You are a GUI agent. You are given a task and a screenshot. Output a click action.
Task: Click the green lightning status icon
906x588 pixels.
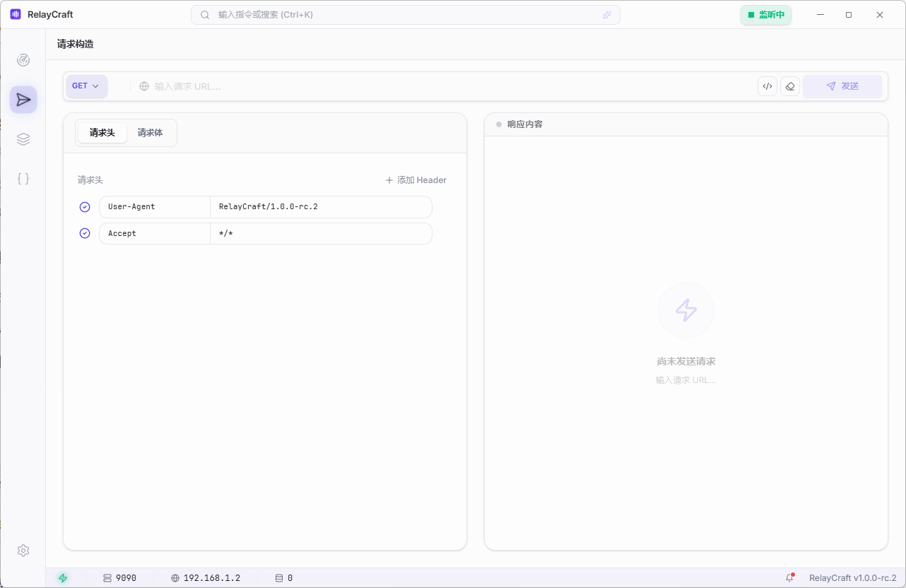tap(63, 577)
